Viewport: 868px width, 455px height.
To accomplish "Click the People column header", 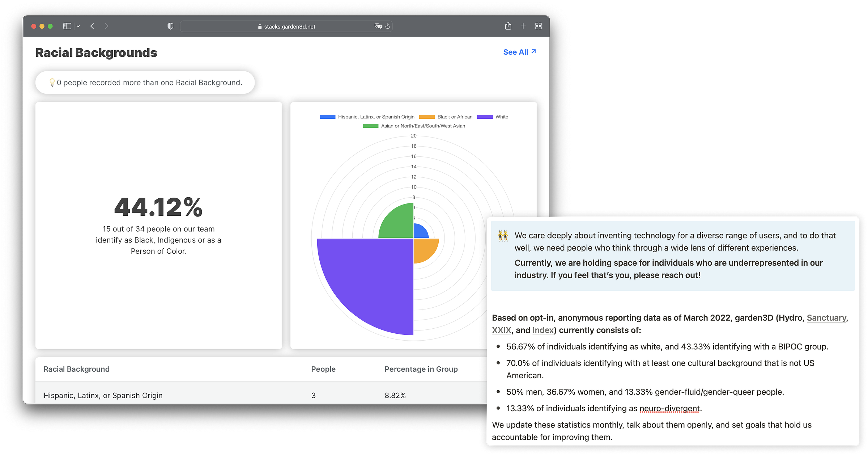I will [x=323, y=369].
